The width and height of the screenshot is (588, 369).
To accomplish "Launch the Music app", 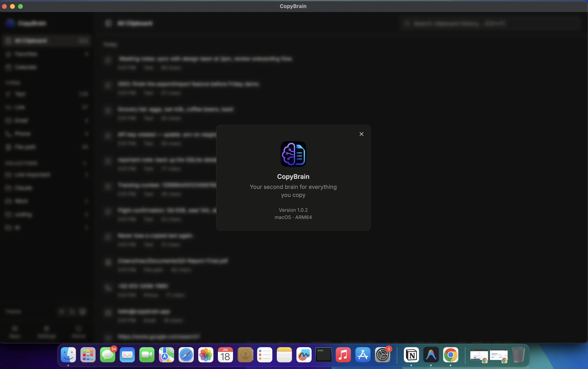I will (x=343, y=355).
